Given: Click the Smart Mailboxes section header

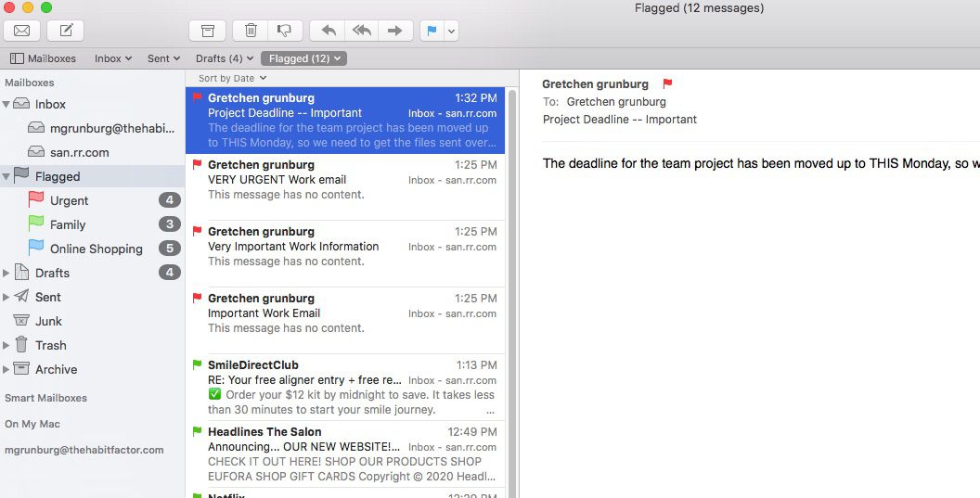Looking at the screenshot, I should point(45,398).
